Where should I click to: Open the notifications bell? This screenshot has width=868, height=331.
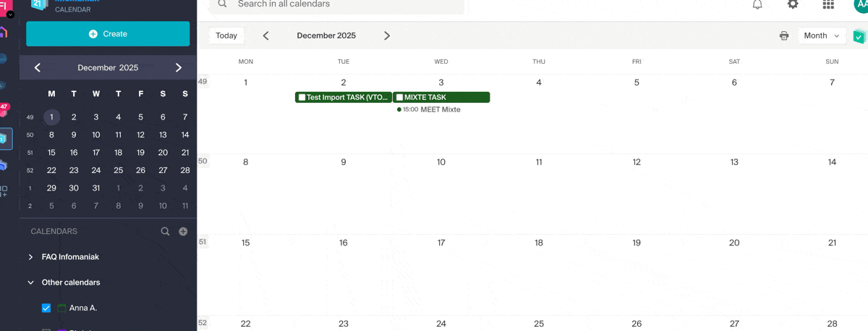tap(757, 4)
